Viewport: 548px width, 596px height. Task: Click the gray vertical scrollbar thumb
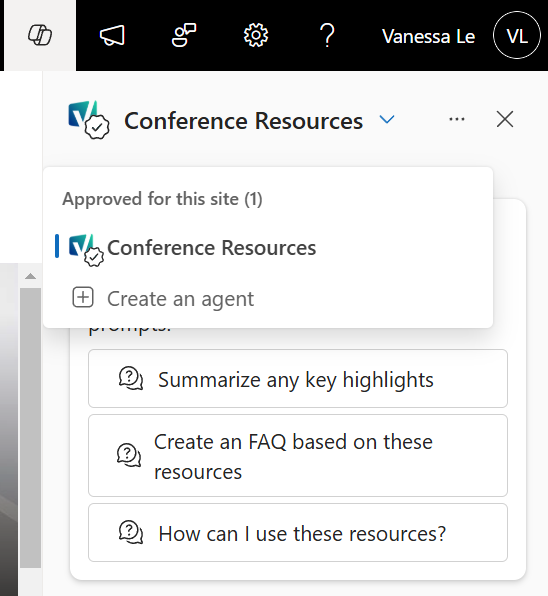pyautogui.click(x=30, y=428)
